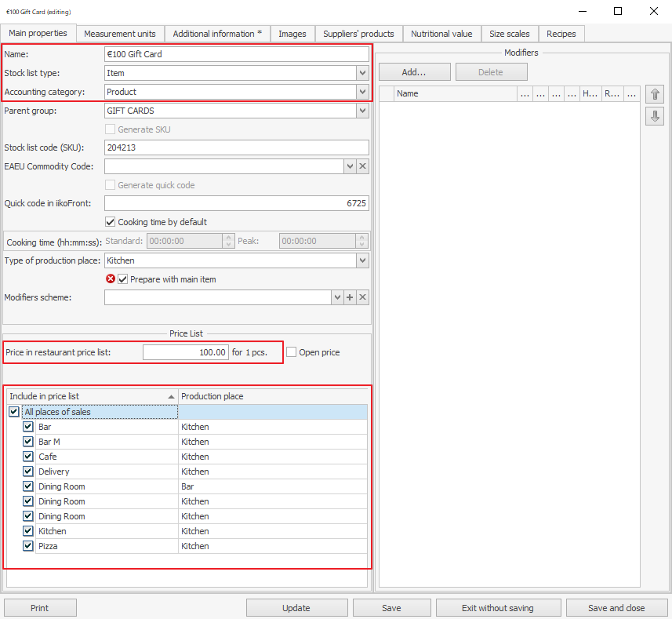Clear the Modifiers scheme field
The height and width of the screenshot is (619, 672).
coord(362,297)
